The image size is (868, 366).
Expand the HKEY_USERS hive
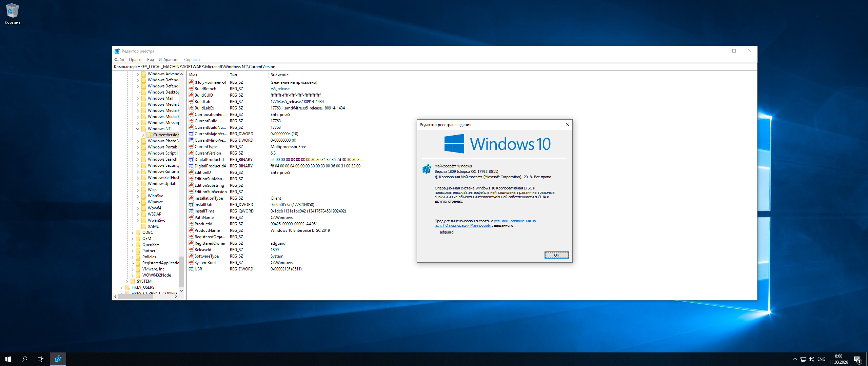click(x=122, y=287)
